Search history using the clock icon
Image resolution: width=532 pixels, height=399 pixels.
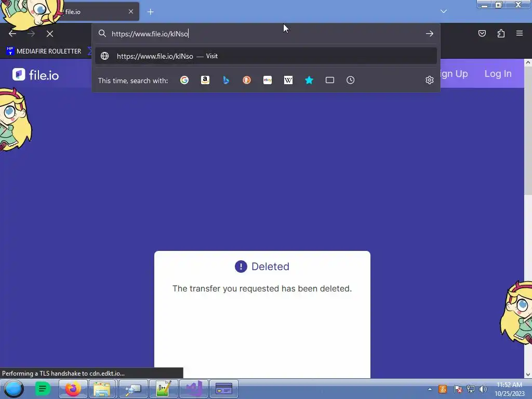point(351,80)
